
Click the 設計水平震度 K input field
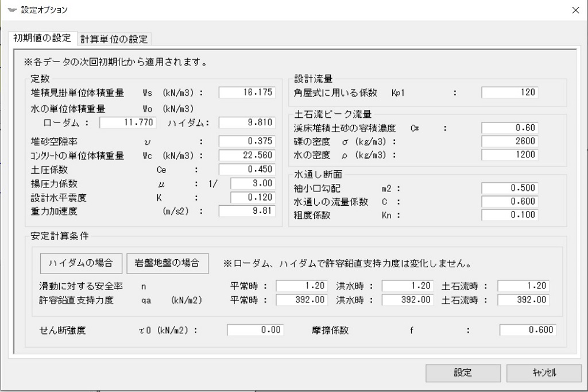click(x=253, y=197)
